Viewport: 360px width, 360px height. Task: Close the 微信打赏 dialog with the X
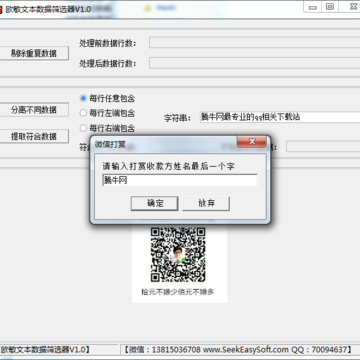point(252,142)
